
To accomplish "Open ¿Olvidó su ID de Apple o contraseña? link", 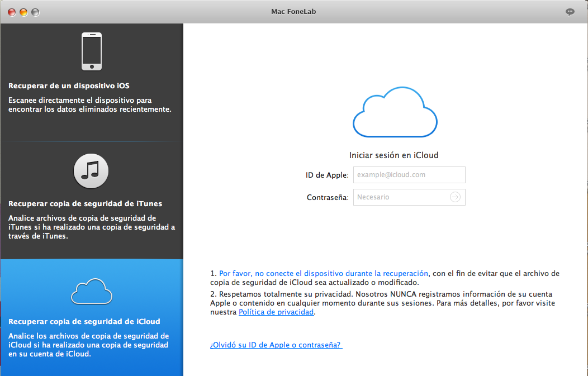I will coord(276,345).
